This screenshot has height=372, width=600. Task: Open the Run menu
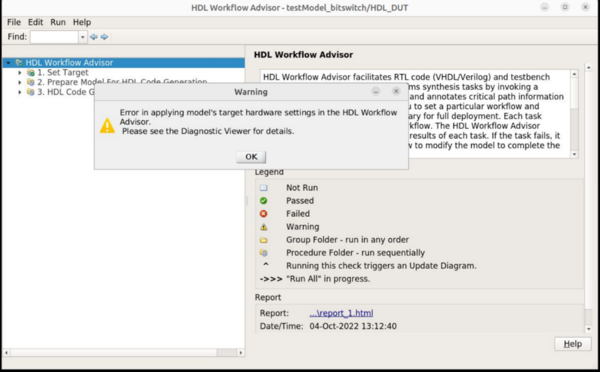click(58, 22)
